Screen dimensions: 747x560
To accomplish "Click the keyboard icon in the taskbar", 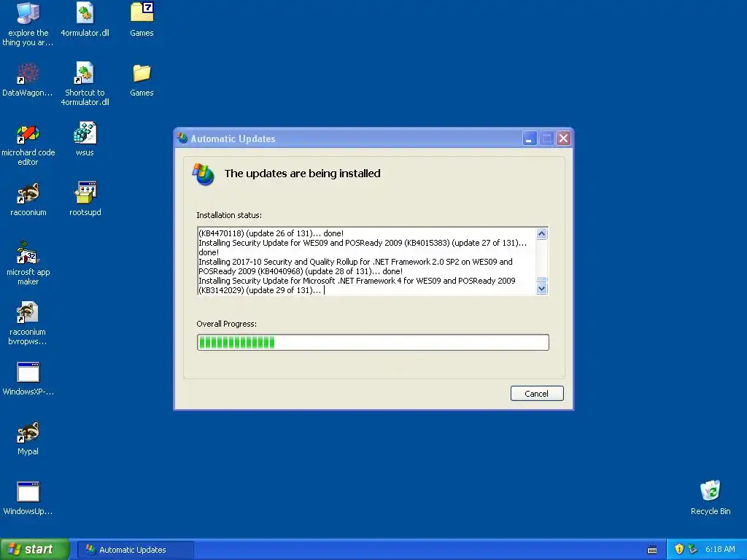I will [x=652, y=550].
